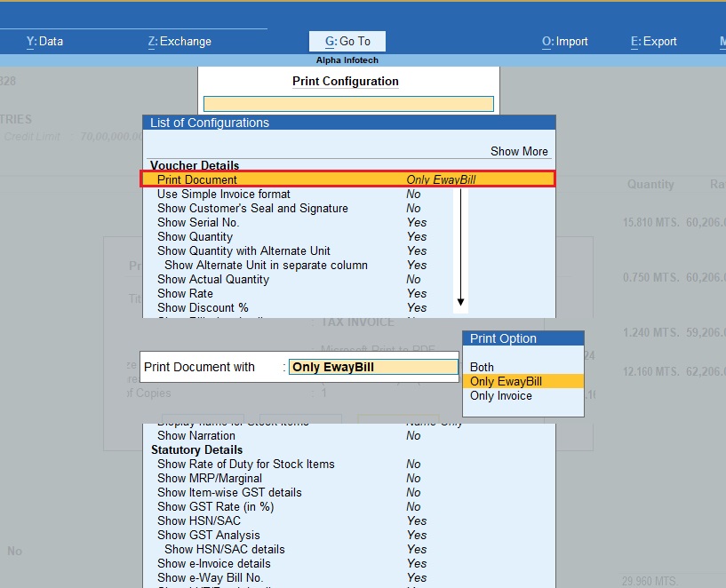Open the Import menu
Screen dimensions: 726x588
pyautogui.click(x=564, y=41)
